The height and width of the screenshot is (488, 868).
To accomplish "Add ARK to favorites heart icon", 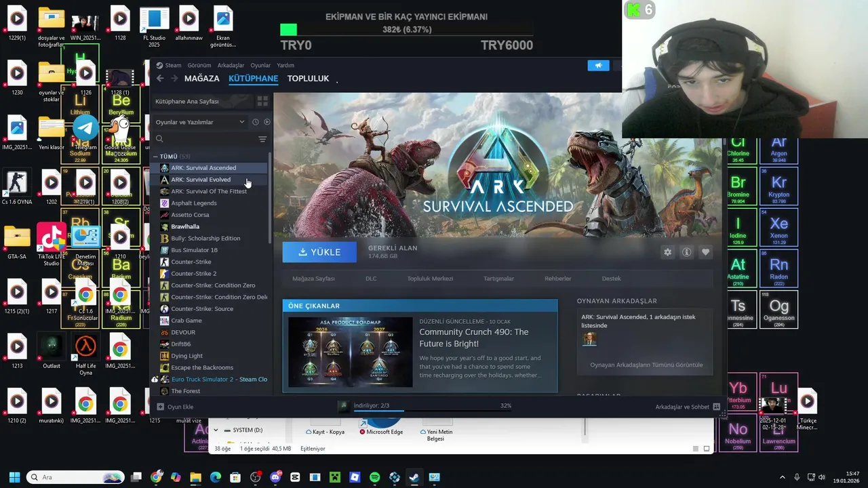I will [705, 252].
